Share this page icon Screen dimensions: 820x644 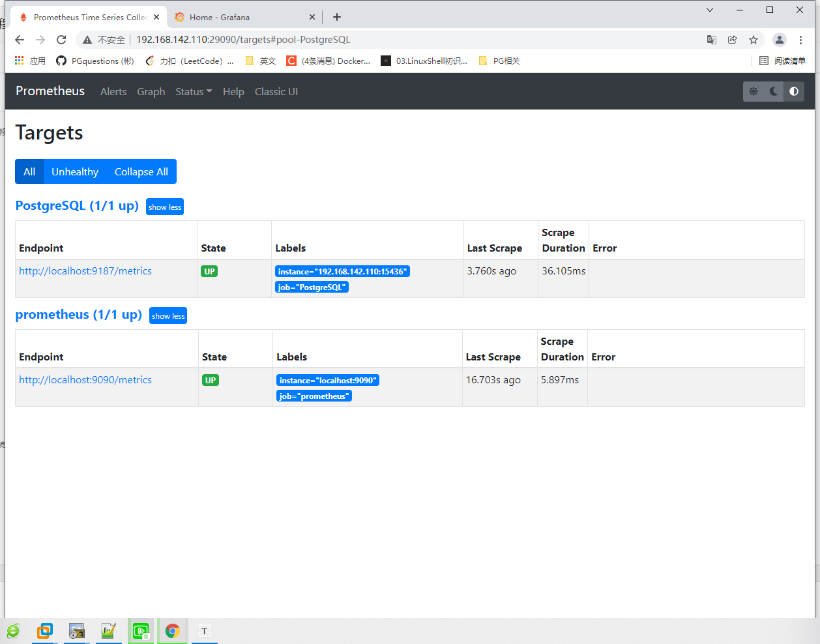tap(733, 40)
